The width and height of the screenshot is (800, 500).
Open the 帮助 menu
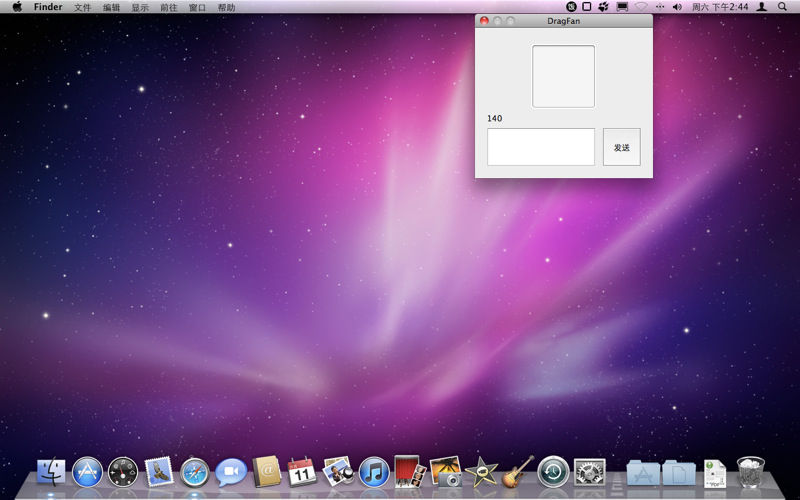click(226, 7)
